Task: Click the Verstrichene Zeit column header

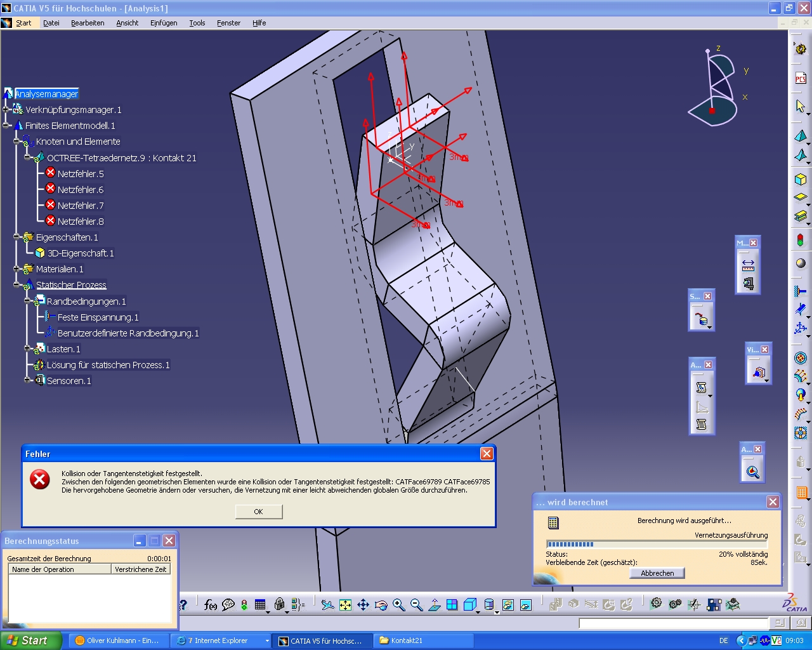Action: 141,569
